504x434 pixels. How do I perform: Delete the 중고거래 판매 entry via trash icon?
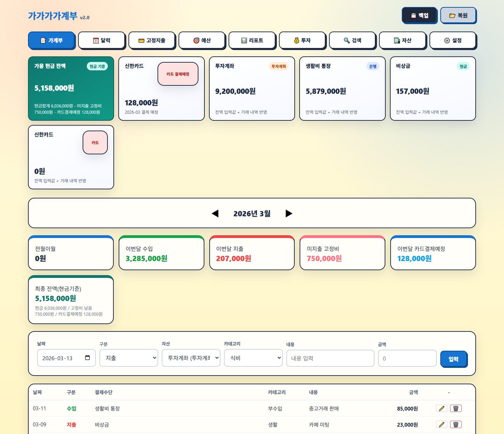click(456, 408)
